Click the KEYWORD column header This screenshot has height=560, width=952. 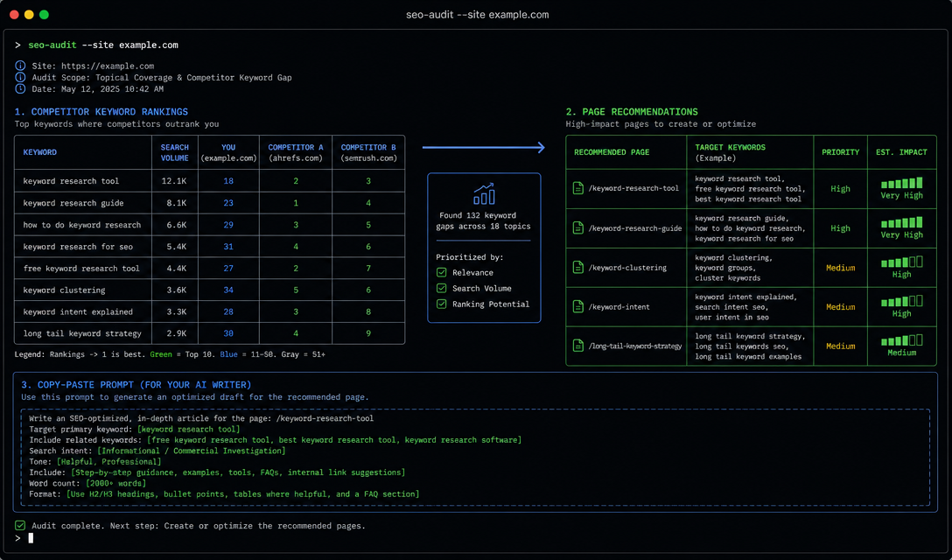40,152
